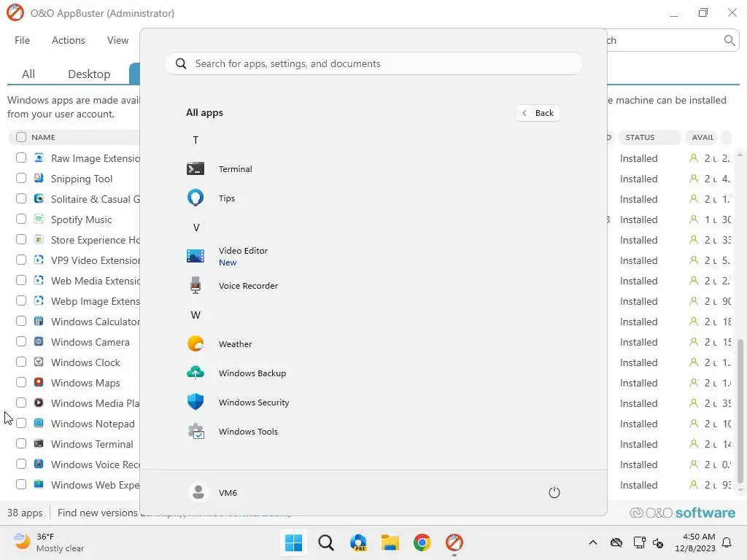This screenshot has width=747, height=560.
Task: Switch to the Desktop tab
Action: click(89, 74)
